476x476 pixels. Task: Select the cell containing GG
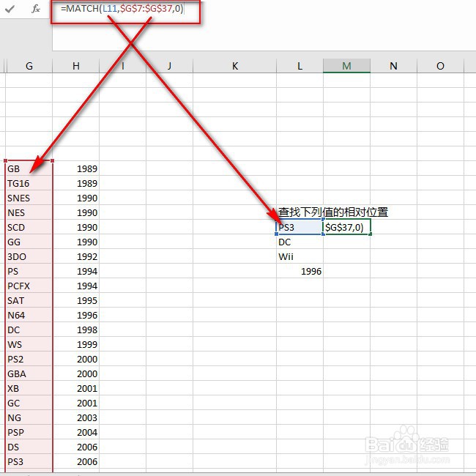coord(29,242)
